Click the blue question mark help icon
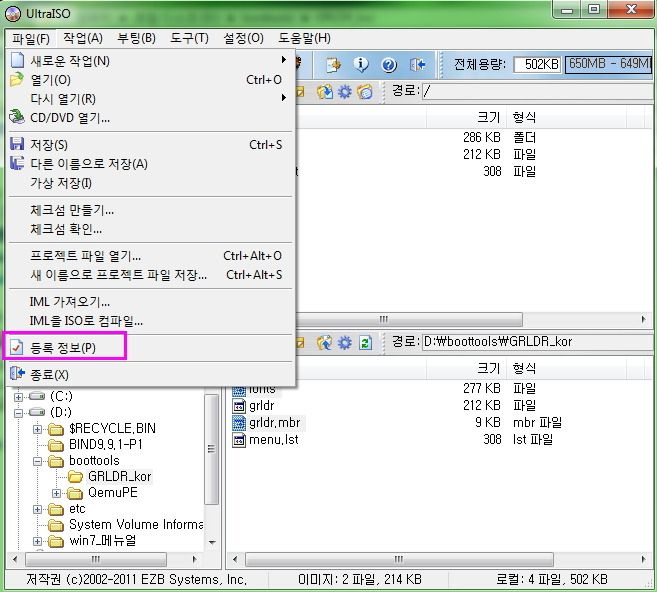 tap(389, 65)
